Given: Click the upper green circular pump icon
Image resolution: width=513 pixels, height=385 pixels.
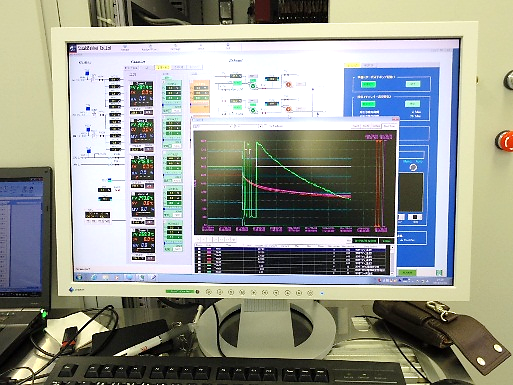Looking at the screenshot, I should coord(253,87).
